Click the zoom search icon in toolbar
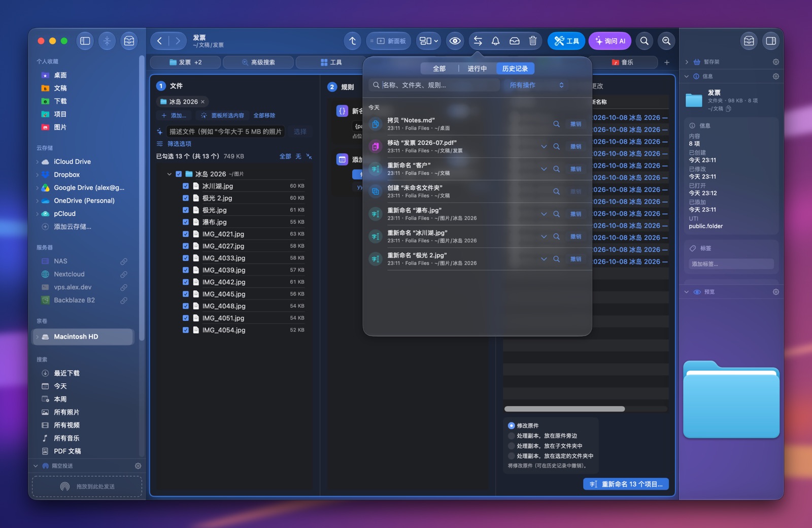The image size is (812, 528). 666,41
